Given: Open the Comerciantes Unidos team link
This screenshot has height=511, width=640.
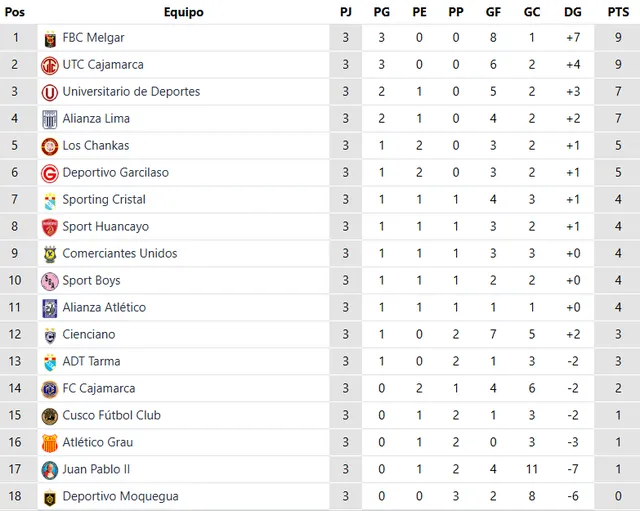Looking at the screenshot, I should click(x=119, y=254).
